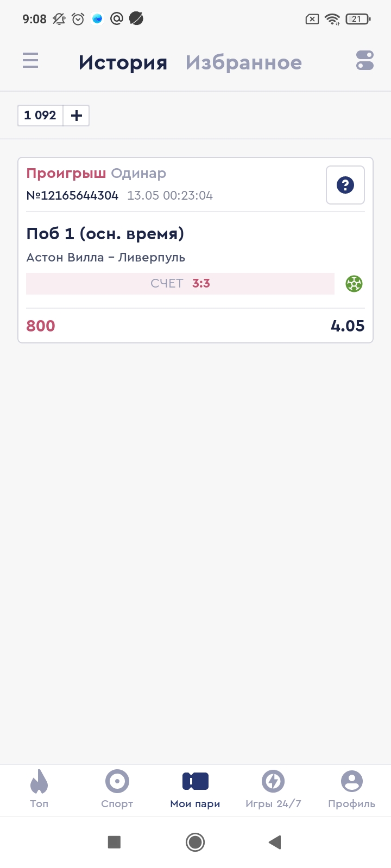
Task: Tap the green football sport icon
Action: point(354,284)
